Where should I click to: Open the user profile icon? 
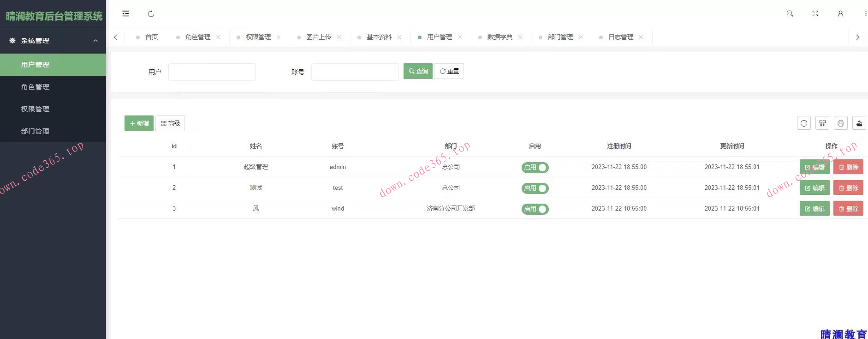[x=840, y=14]
